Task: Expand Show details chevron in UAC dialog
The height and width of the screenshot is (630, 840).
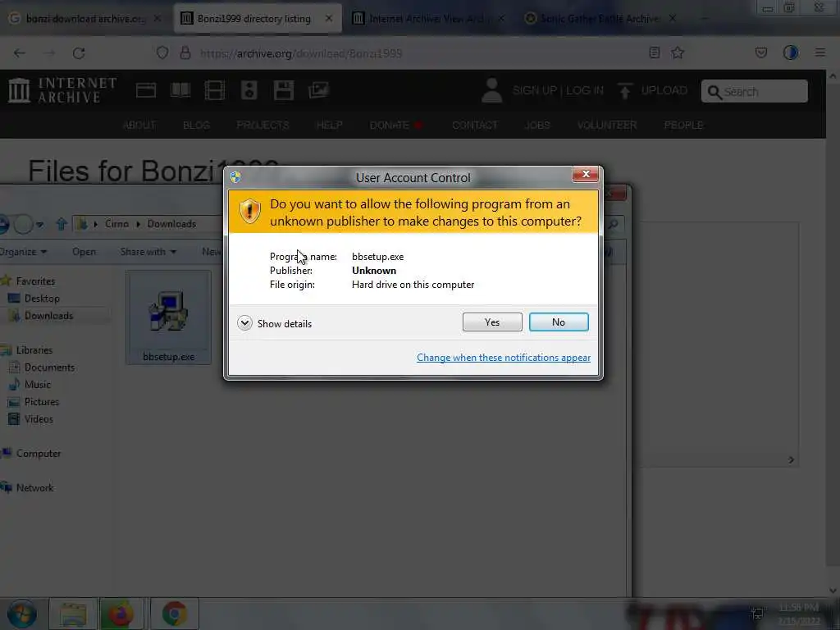Action: tap(244, 323)
